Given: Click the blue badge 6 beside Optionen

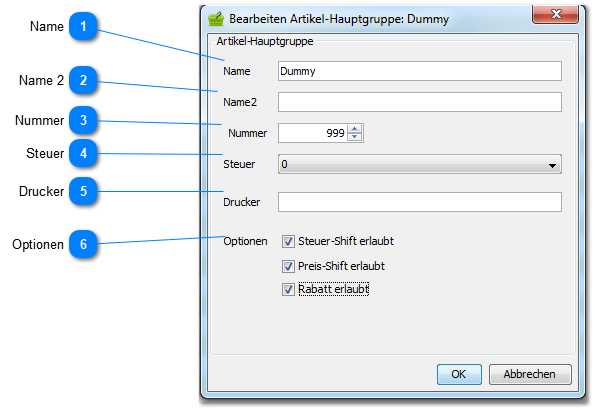Looking at the screenshot, I should 83,244.
